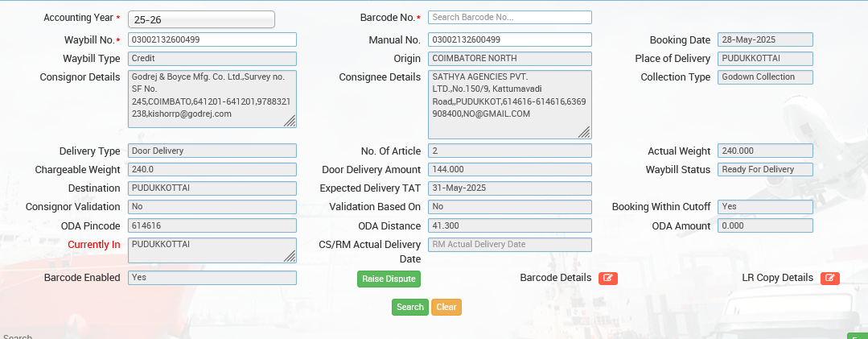868x339 pixels.
Task: Open LR Copy Details edit icon
Action: (x=829, y=279)
